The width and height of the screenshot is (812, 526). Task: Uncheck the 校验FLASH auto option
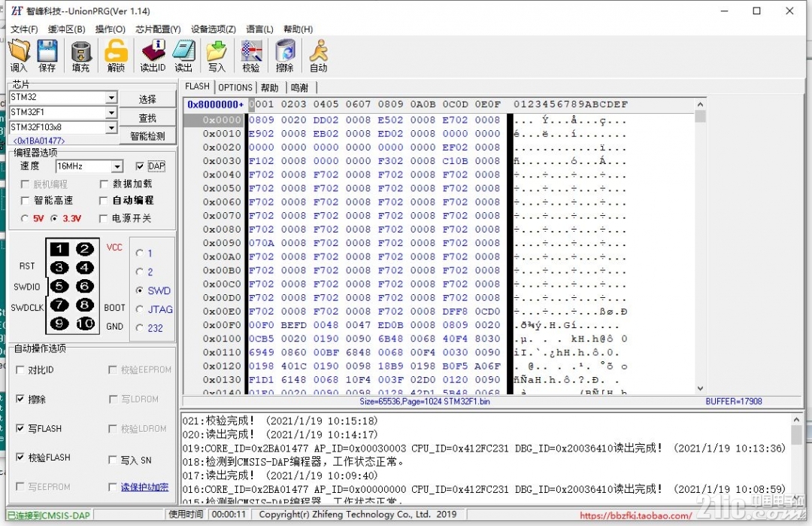(x=20, y=458)
